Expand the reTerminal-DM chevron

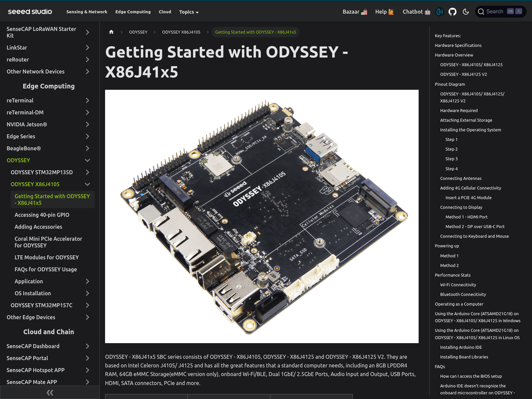(87, 112)
